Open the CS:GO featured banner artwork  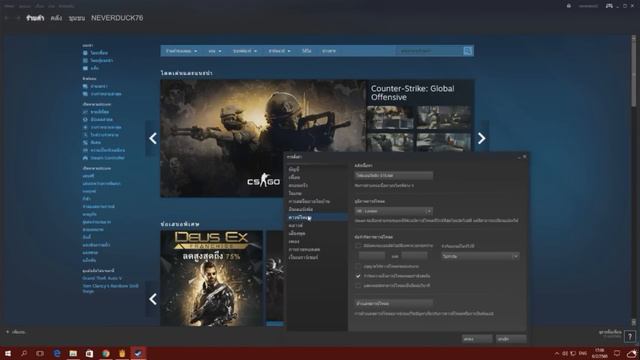(x=263, y=138)
